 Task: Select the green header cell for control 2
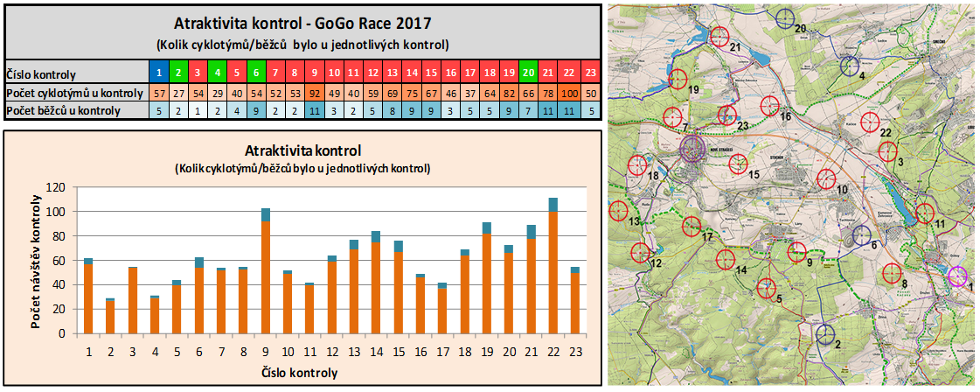[177, 73]
